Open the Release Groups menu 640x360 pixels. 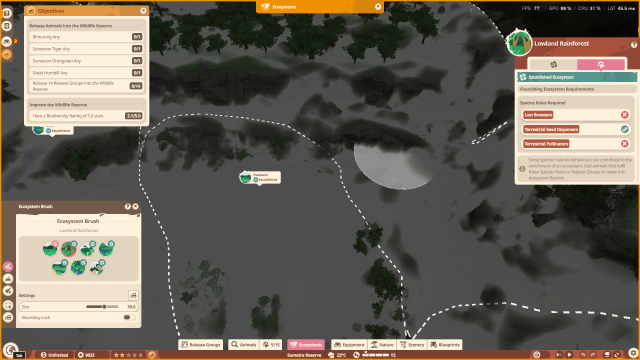click(x=200, y=344)
